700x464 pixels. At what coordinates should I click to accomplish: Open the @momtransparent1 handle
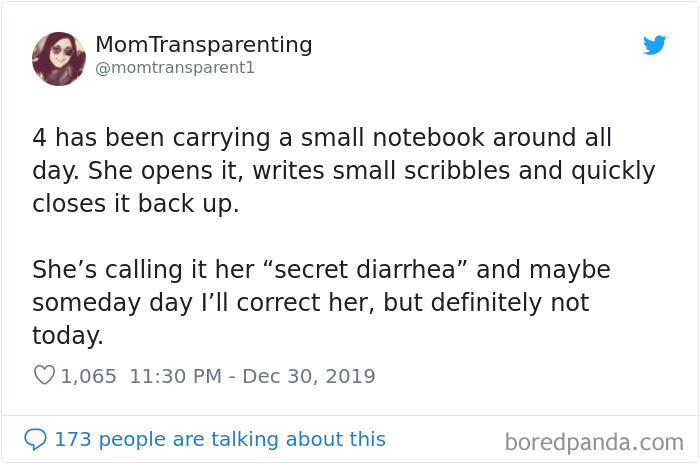175,69
